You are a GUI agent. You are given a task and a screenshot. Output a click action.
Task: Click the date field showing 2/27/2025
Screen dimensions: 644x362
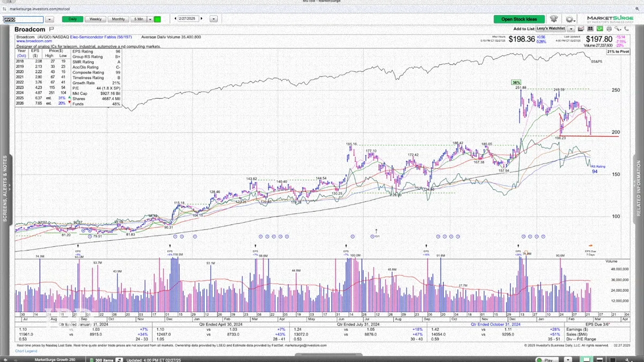click(x=189, y=19)
